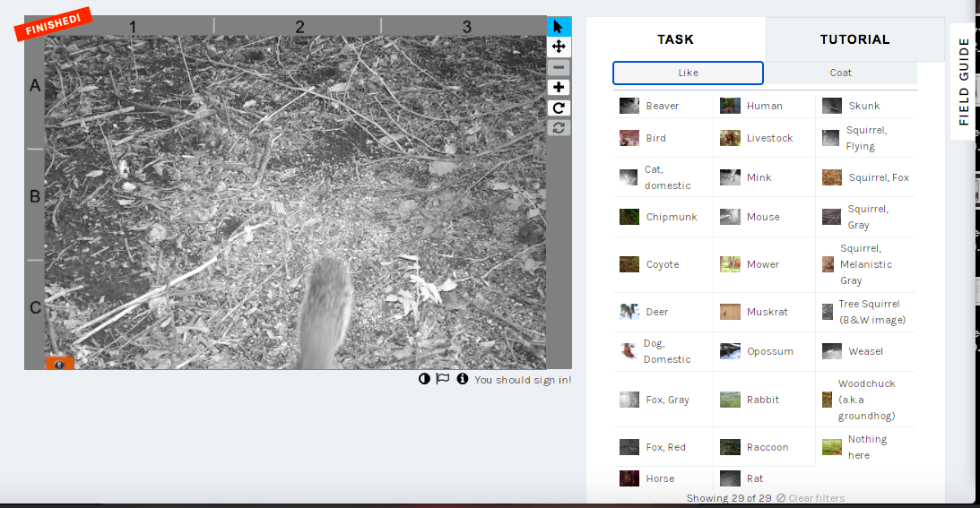This screenshot has width=980, height=508.
Task: Choose Woodchuck (a.k.a groundhog)
Action: (x=865, y=400)
